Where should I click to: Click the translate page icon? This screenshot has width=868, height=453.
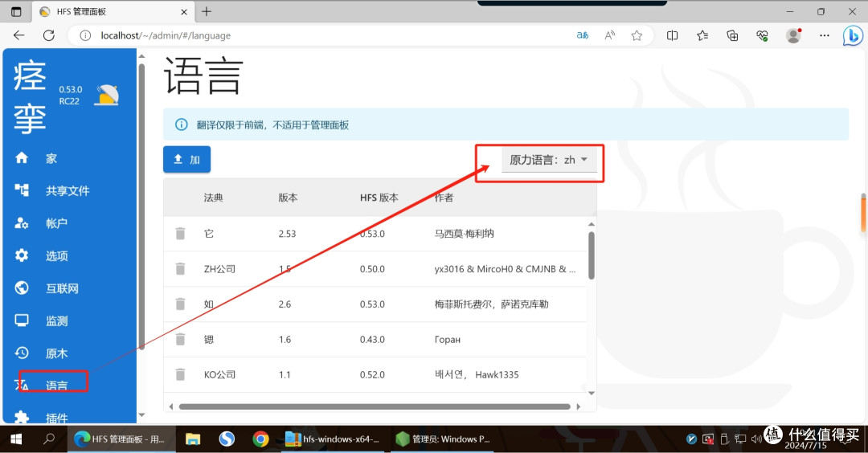(583, 35)
